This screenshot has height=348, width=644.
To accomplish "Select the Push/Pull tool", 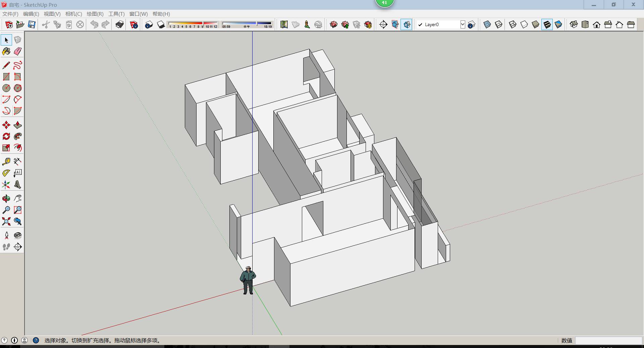I will pos(18,125).
